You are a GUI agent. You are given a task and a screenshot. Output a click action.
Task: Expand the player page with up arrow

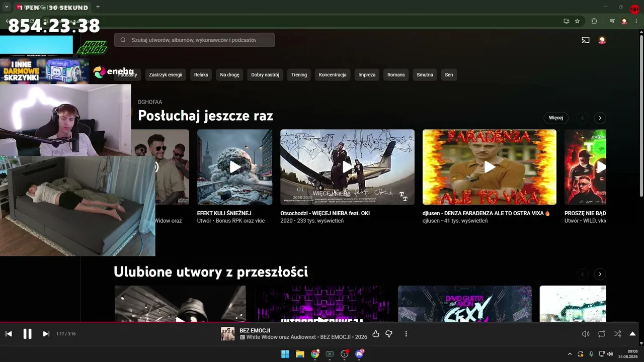632,334
